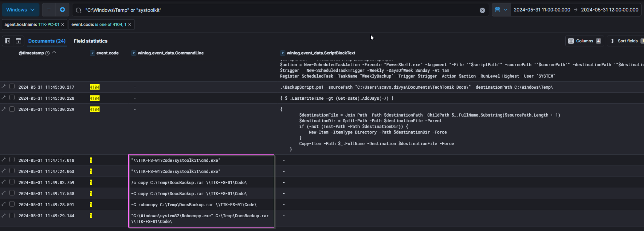This screenshot has height=231, width=644.
Task: Remove the agent.hostname TTK-PC-01 filter
Action: pos(63,24)
